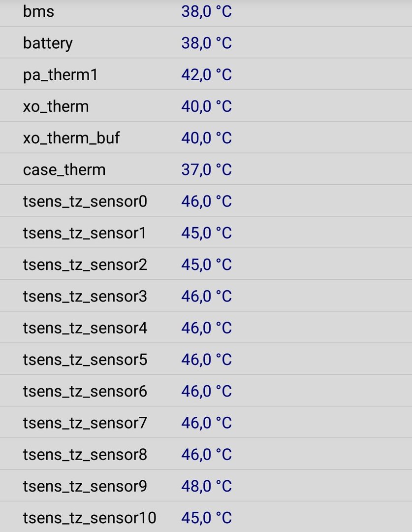Viewport: 412px width, 532px height.
Task: Tap tsens_tz_sensor3 list item
Action: click(206, 296)
